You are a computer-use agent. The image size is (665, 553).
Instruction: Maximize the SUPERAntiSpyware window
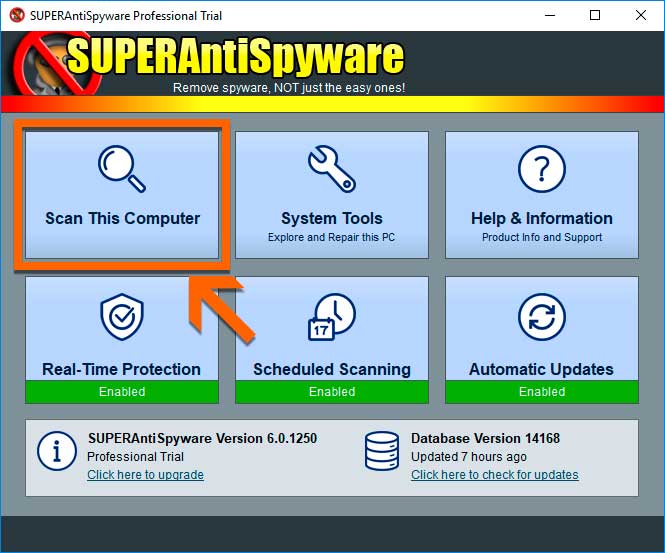[595, 15]
